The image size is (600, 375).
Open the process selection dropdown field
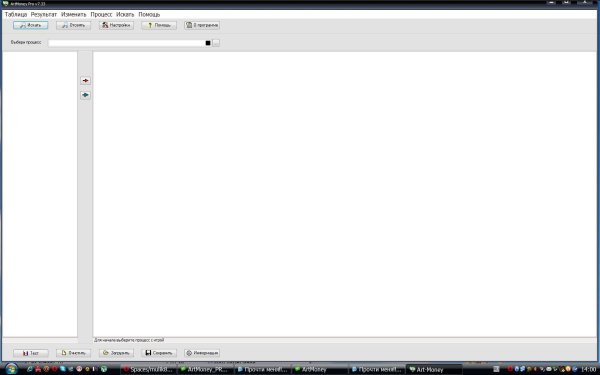(127, 43)
